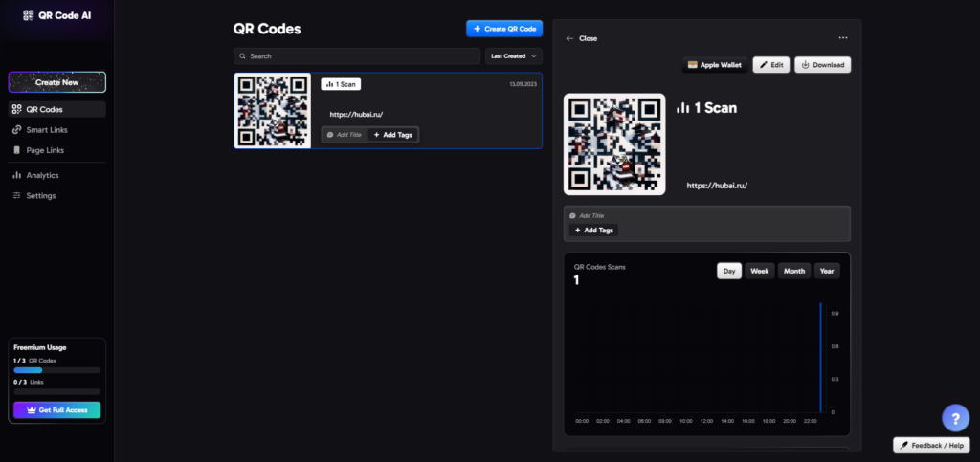Open QR Codes in the sidebar
The image size is (980, 462).
tap(56, 109)
